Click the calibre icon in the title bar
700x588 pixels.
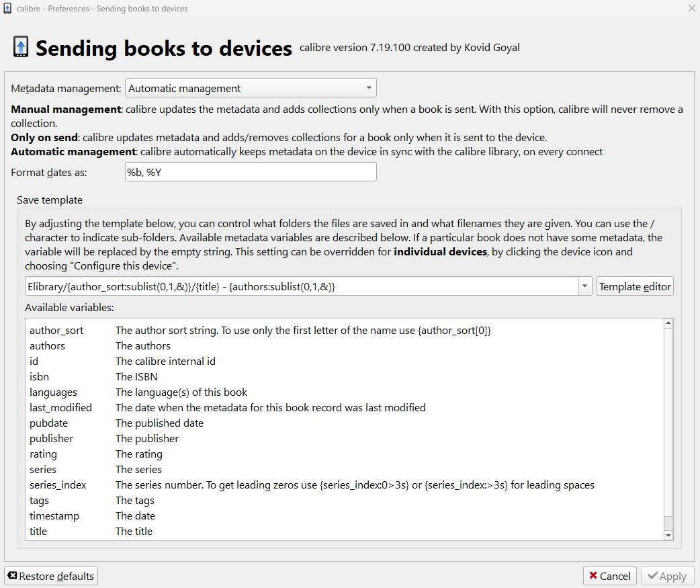coord(8,9)
